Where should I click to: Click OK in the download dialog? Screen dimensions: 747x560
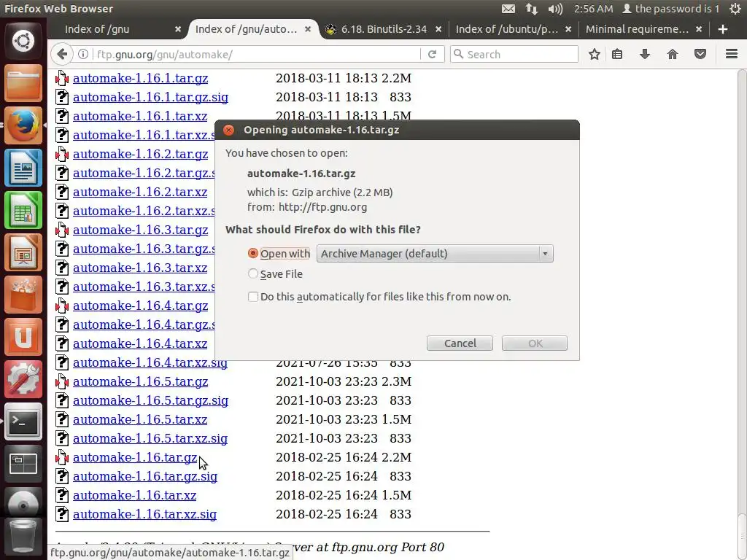[535, 343]
